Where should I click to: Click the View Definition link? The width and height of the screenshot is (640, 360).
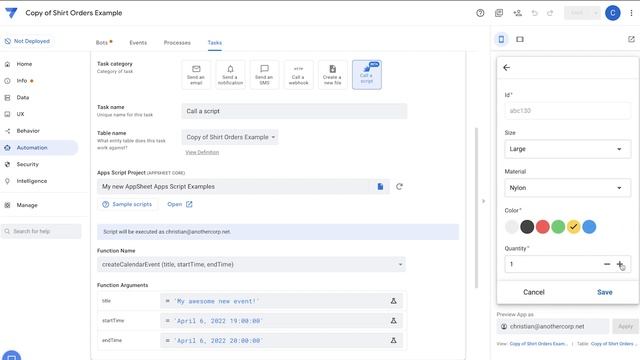click(202, 152)
